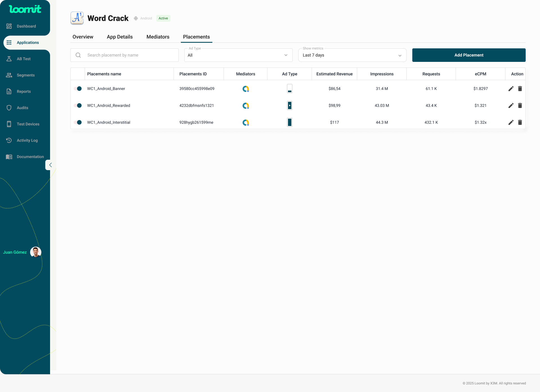Delete the WC1_Android_Banner placement
540x392 pixels.
pyautogui.click(x=520, y=89)
